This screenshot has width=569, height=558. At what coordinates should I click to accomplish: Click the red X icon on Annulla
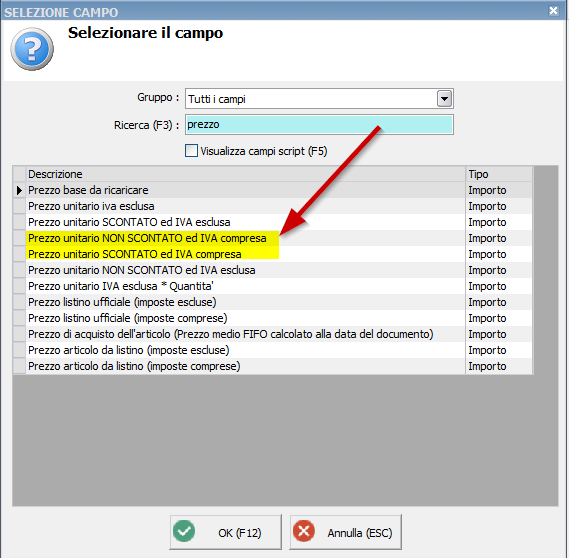pos(304,532)
